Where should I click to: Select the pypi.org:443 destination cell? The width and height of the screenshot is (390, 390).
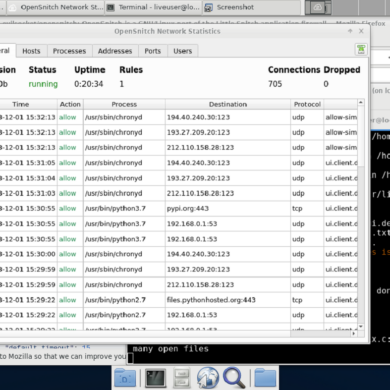click(x=228, y=209)
